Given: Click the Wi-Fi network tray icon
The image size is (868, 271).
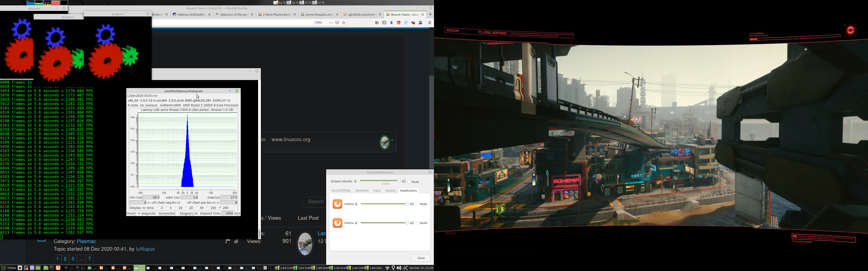Looking at the screenshot, I should point(387,268).
